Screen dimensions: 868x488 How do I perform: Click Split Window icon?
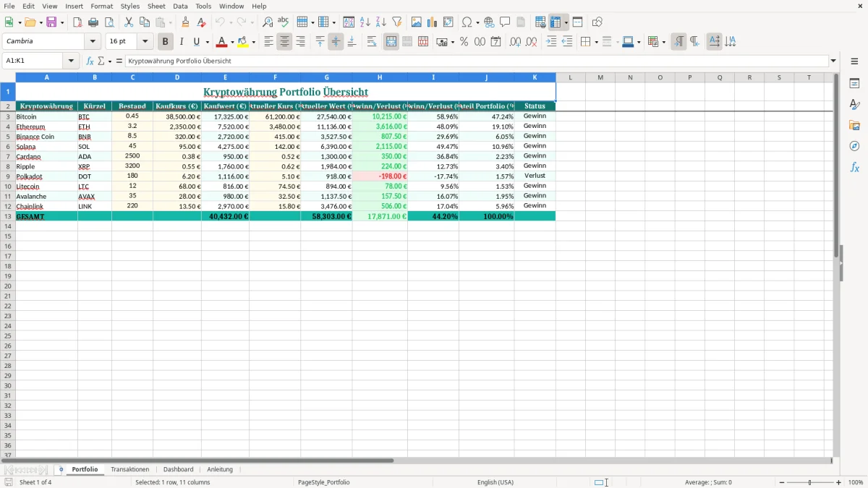tap(577, 22)
